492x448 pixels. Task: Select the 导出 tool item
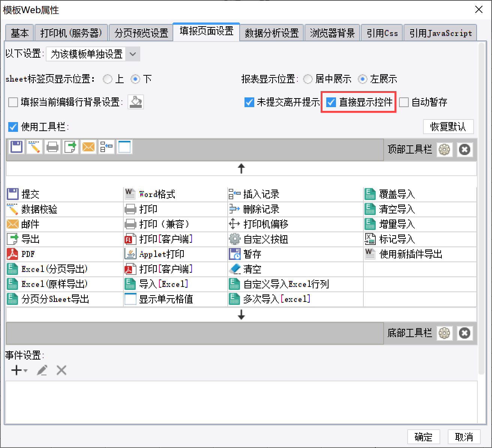(x=65, y=239)
